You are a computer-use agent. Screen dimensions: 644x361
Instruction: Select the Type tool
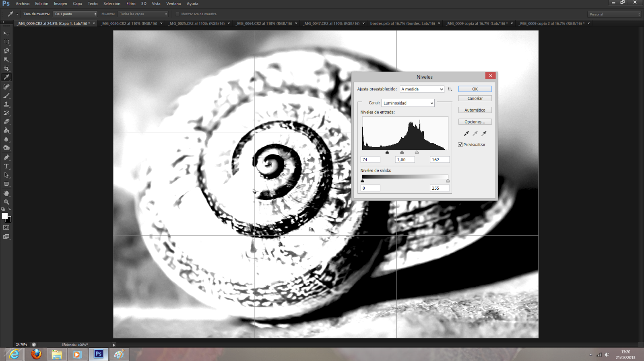(6, 166)
